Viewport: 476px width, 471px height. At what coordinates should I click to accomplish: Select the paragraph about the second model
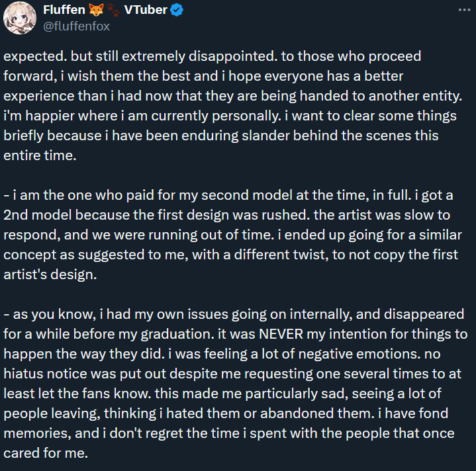click(x=233, y=235)
